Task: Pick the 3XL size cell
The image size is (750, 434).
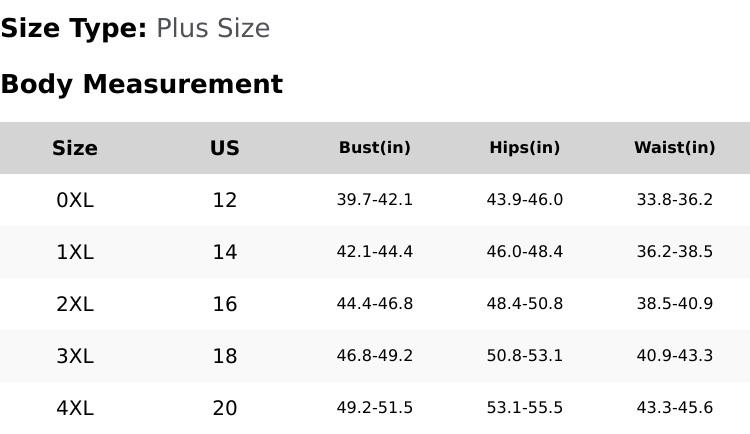Action: (x=75, y=356)
